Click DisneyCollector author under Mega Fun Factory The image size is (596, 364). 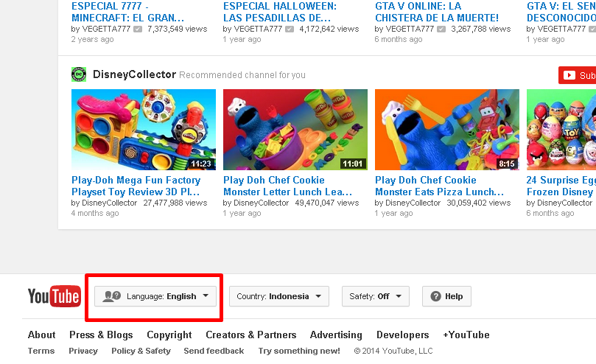point(110,203)
